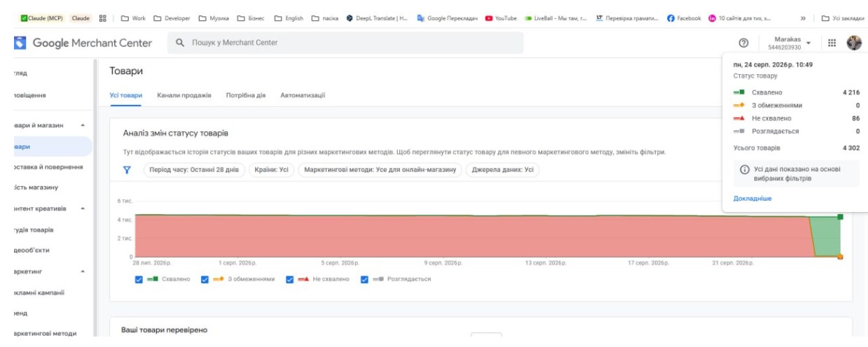Open the Google apps grid icon
Screen dimensions: 868x347
coord(832,43)
